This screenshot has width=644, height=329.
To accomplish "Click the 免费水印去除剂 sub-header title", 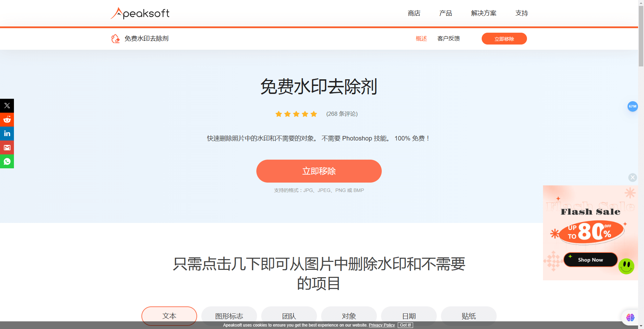I will (147, 39).
